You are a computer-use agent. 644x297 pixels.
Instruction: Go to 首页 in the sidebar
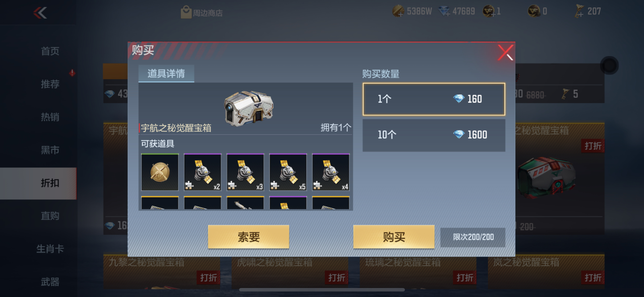point(50,51)
